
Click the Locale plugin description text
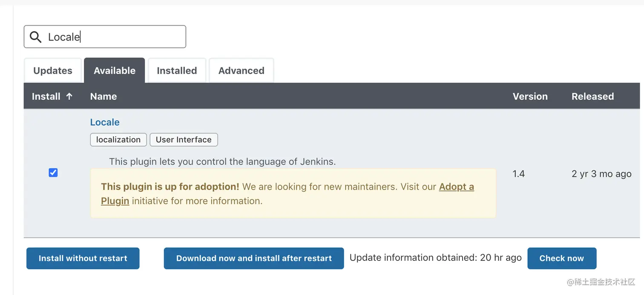[222, 162]
